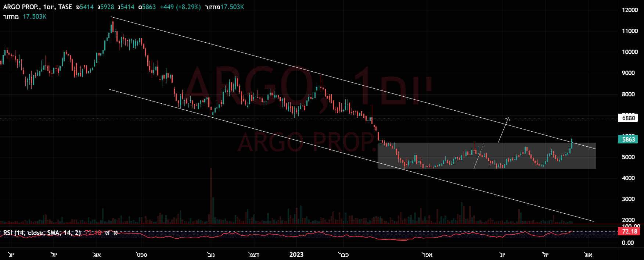Click the 11000 price axis label
This screenshot has width=644, height=260.
tap(630, 31)
